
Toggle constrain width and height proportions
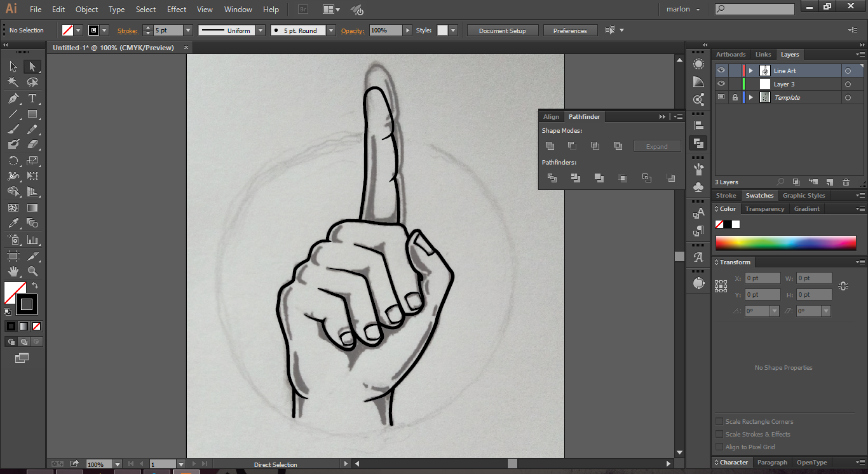click(x=843, y=287)
